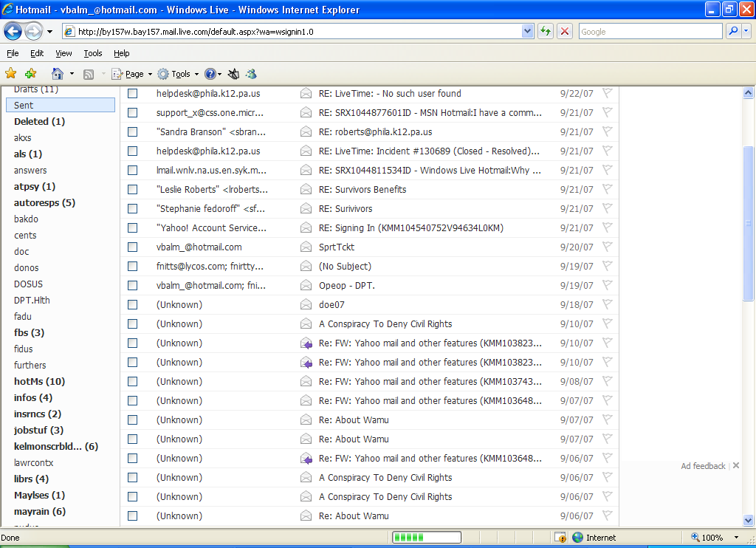Open the jobstuf (3) folder
Screen dimensions: 756x548
click(x=38, y=431)
